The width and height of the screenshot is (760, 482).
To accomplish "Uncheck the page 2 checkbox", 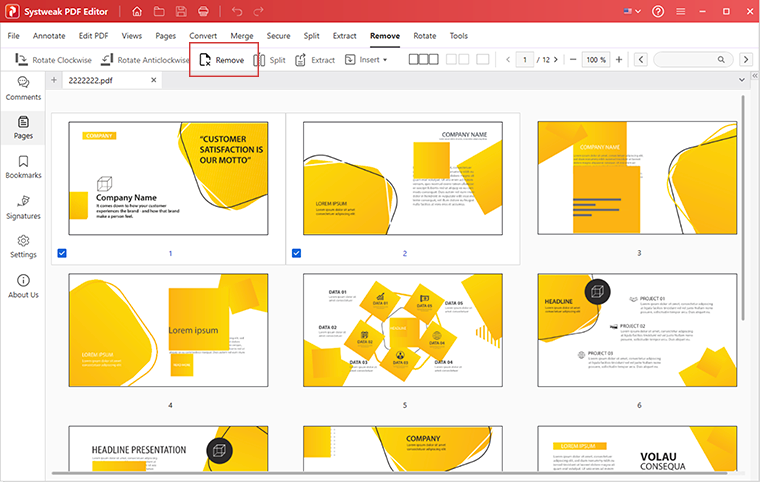I will [297, 253].
